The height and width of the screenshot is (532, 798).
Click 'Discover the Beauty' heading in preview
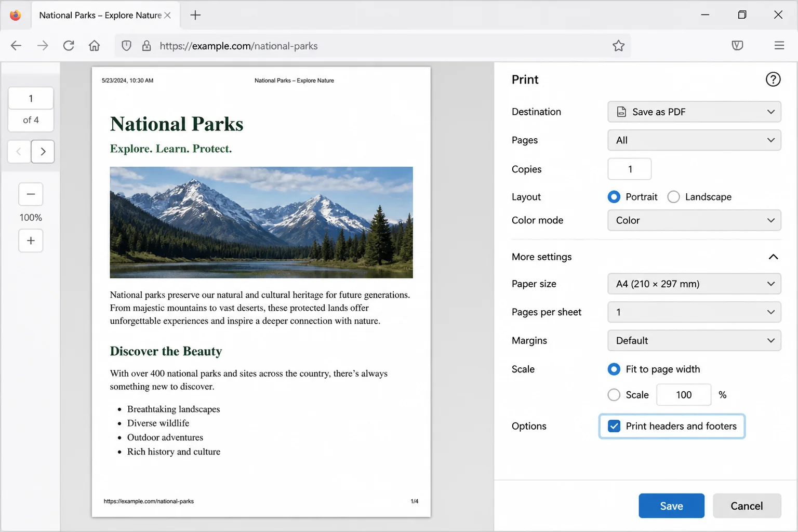tap(166, 351)
